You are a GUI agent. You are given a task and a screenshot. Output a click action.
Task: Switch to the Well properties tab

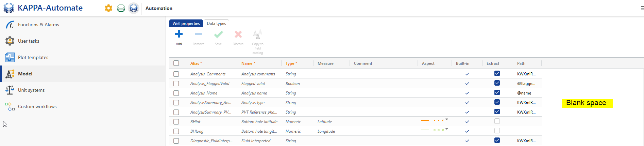[x=186, y=23]
